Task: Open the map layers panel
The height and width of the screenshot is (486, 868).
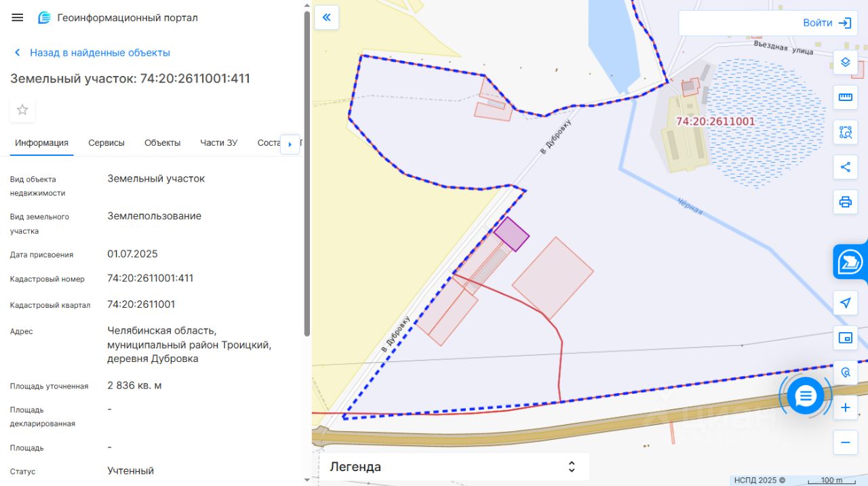Action: [845, 62]
